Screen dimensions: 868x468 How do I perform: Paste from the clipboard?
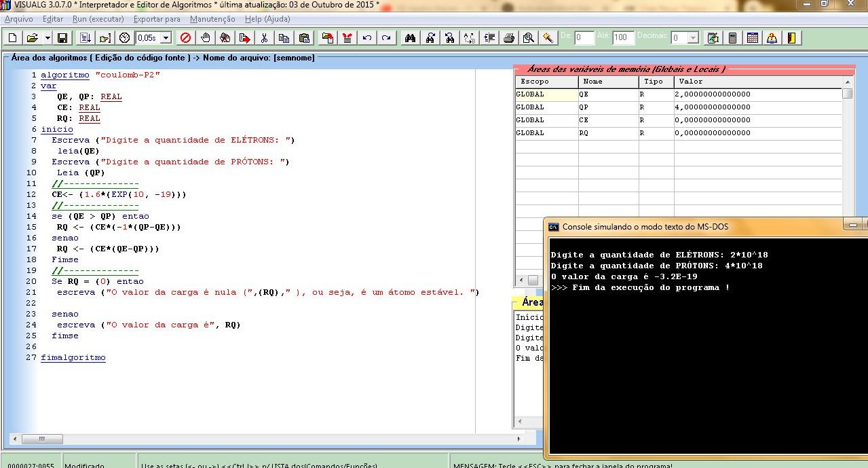tap(304, 38)
